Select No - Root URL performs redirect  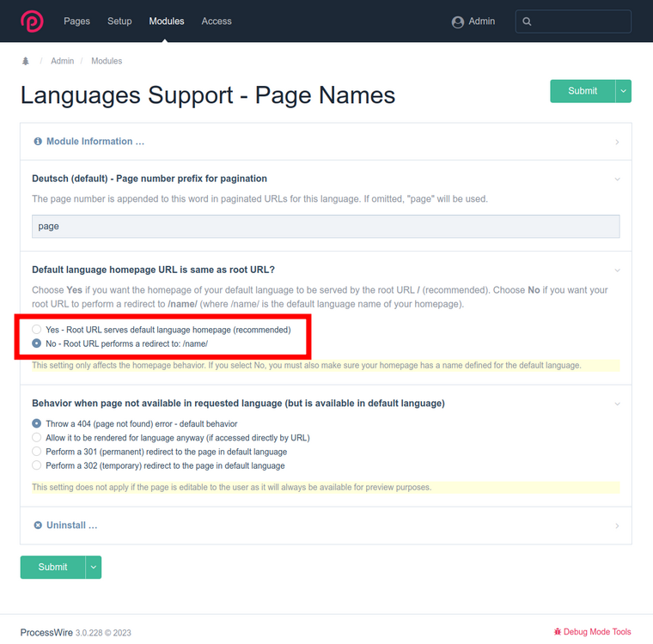[37, 343]
